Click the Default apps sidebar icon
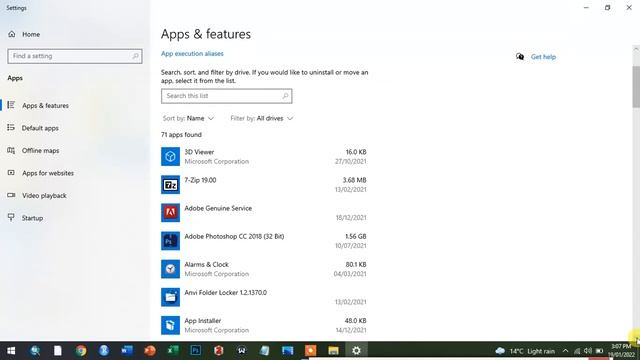 [x=11, y=128]
